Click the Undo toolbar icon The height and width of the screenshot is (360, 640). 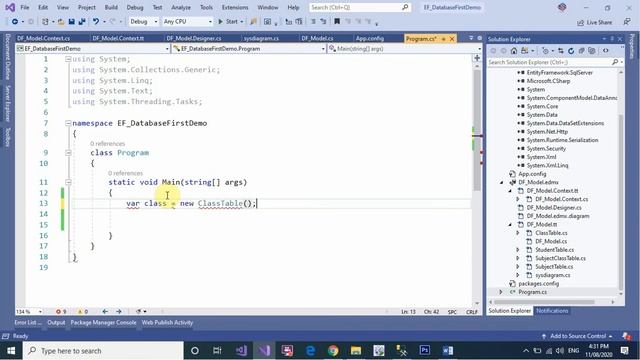click(x=96, y=22)
